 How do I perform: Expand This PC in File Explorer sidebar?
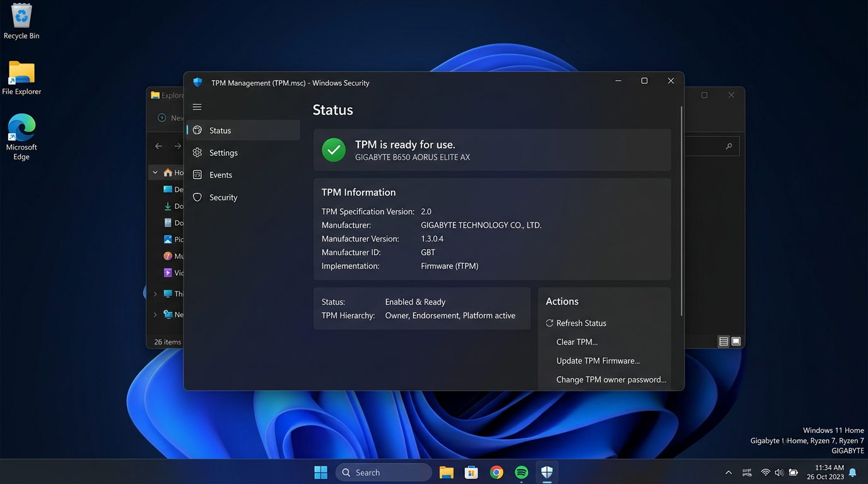(155, 294)
